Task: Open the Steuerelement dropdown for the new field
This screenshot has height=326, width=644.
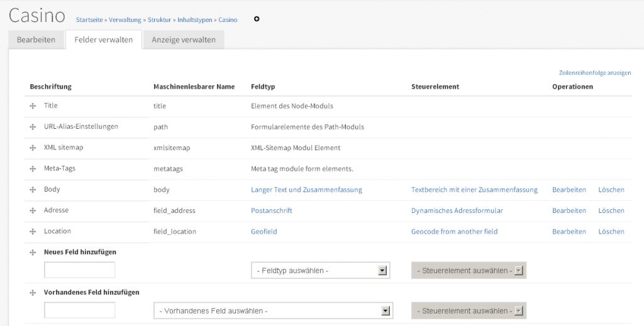Action: (469, 271)
